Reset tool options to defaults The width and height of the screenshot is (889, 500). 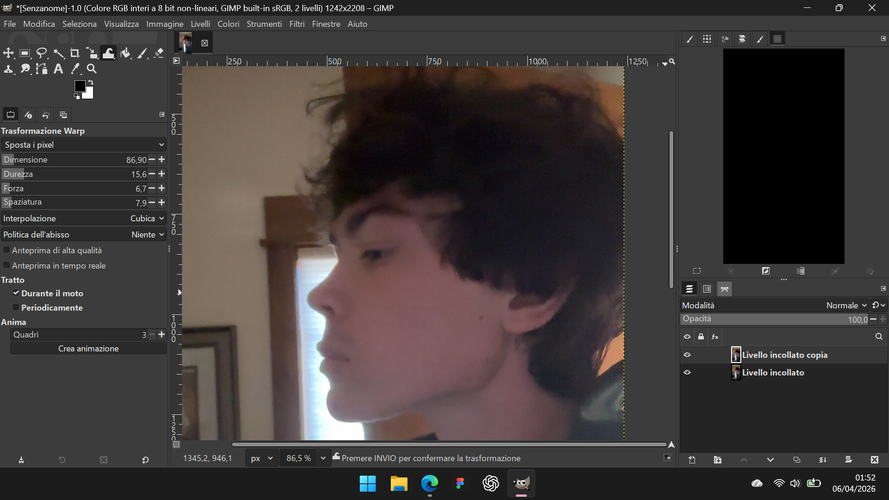[145, 460]
